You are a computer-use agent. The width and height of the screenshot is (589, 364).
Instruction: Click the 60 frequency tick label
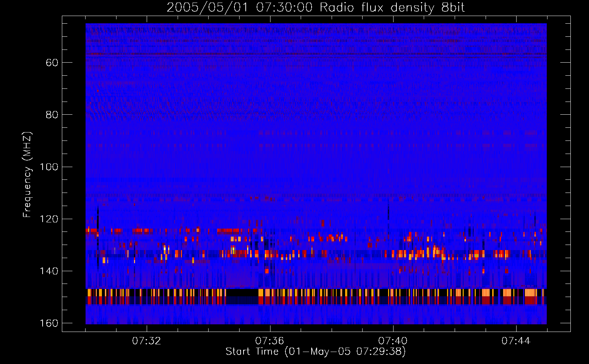coord(52,63)
